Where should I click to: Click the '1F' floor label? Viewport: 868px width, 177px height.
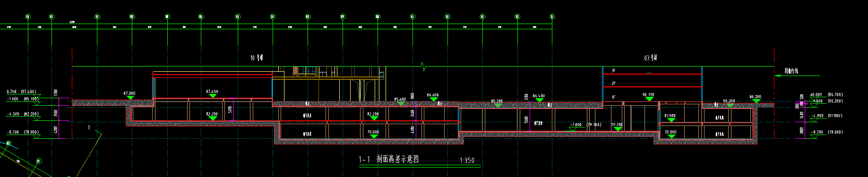(x=613, y=97)
